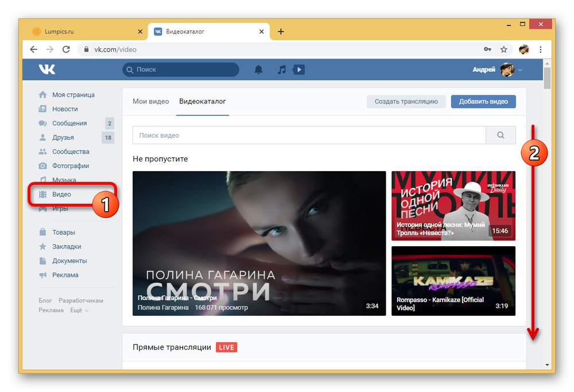
Task: Select the Друзья section icon
Action: (x=42, y=137)
